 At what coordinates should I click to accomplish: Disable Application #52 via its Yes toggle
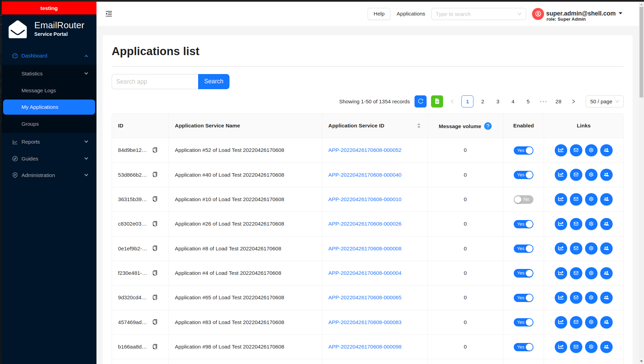523,150
